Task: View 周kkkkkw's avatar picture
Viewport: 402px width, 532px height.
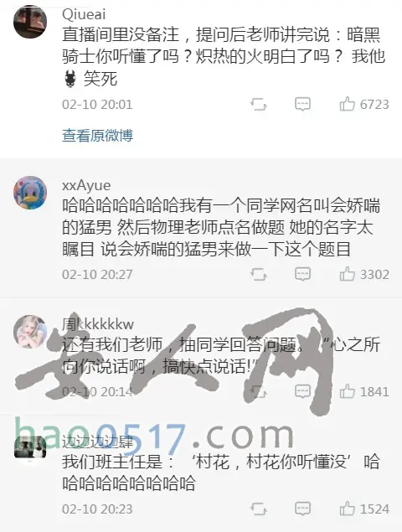Action: click(x=30, y=332)
